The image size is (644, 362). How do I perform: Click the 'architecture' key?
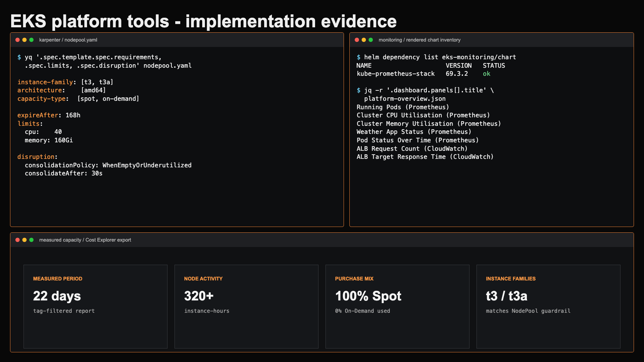pyautogui.click(x=40, y=90)
